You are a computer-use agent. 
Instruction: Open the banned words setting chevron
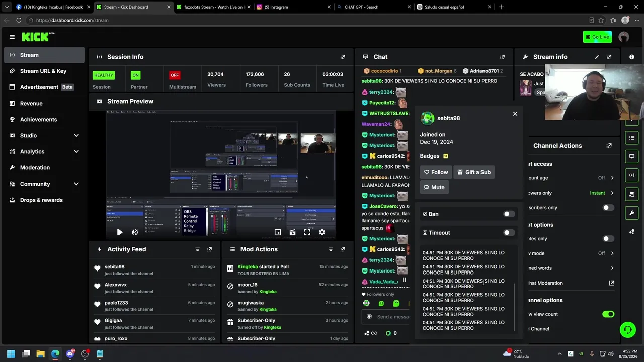pos(612,268)
